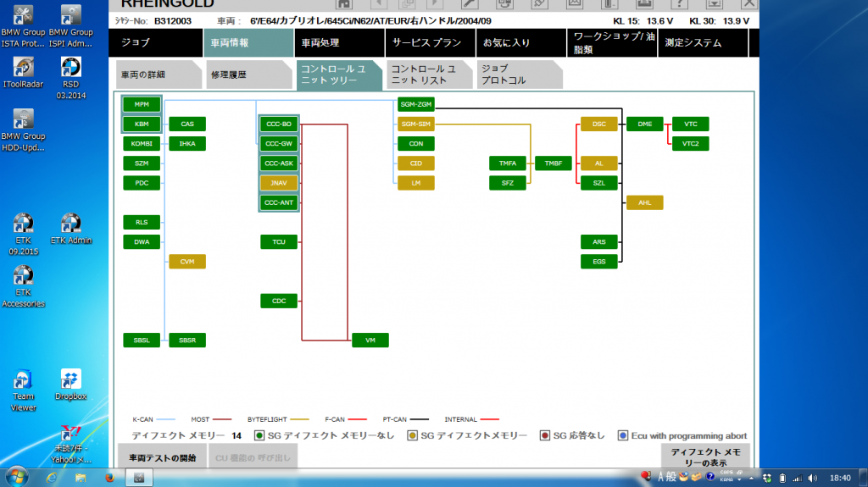
Task: Select the 車両情報 main menu tab
Action: tap(248, 42)
